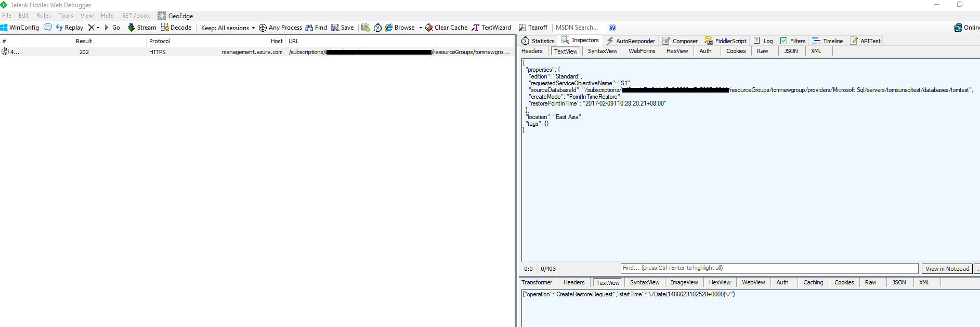Click the camera screenshot icon
980x327 pixels.
pyautogui.click(x=365, y=28)
